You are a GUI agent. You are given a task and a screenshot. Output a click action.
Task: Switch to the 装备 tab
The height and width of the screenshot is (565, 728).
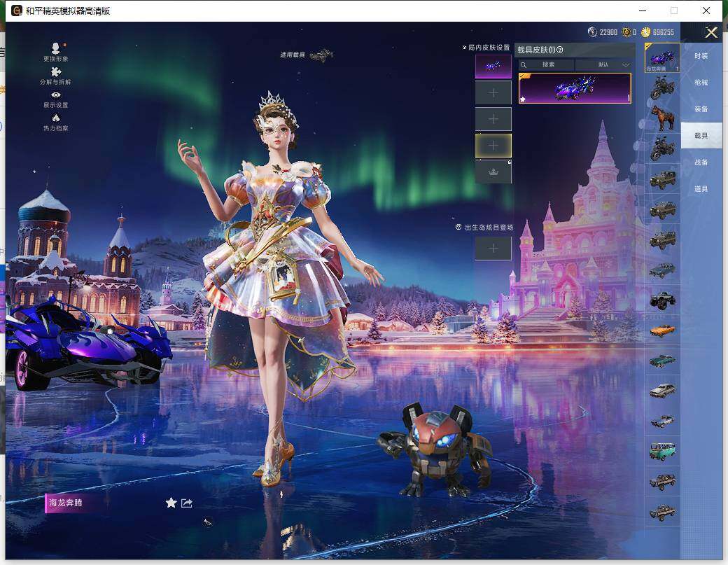(701, 109)
